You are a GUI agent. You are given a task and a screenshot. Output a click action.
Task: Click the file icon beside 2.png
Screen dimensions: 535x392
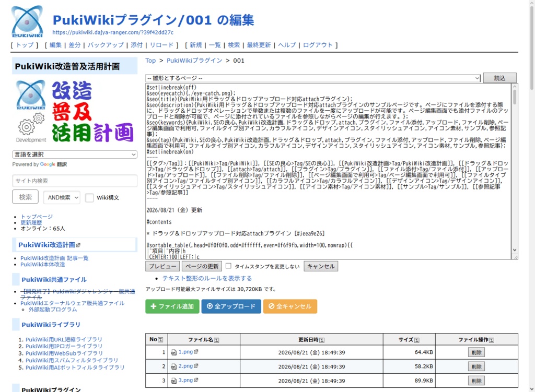click(173, 367)
